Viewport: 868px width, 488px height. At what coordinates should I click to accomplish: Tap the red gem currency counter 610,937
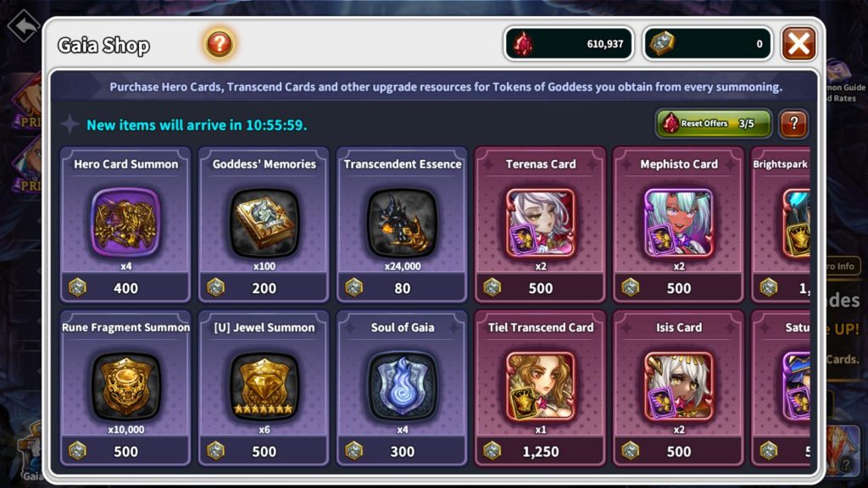click(x=569, y=44)
